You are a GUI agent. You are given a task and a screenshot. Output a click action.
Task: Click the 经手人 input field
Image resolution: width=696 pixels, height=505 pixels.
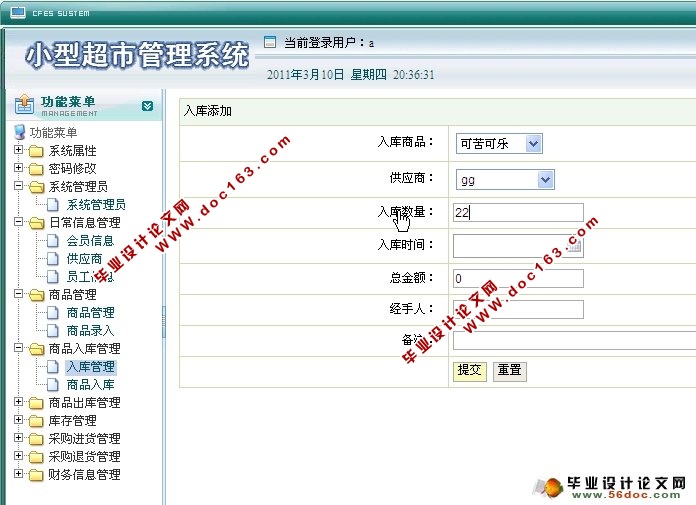tap(518, 310)
